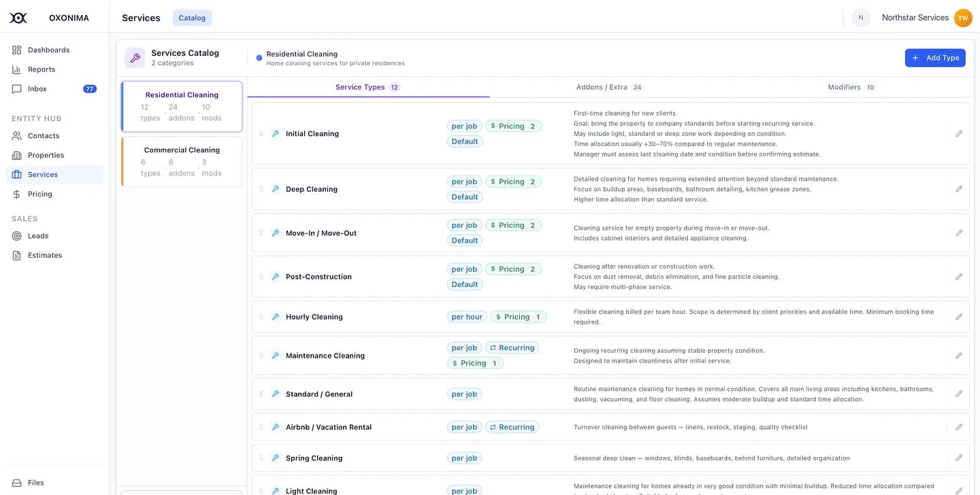Edit the Deep Cleaning service type

[959, 189]
